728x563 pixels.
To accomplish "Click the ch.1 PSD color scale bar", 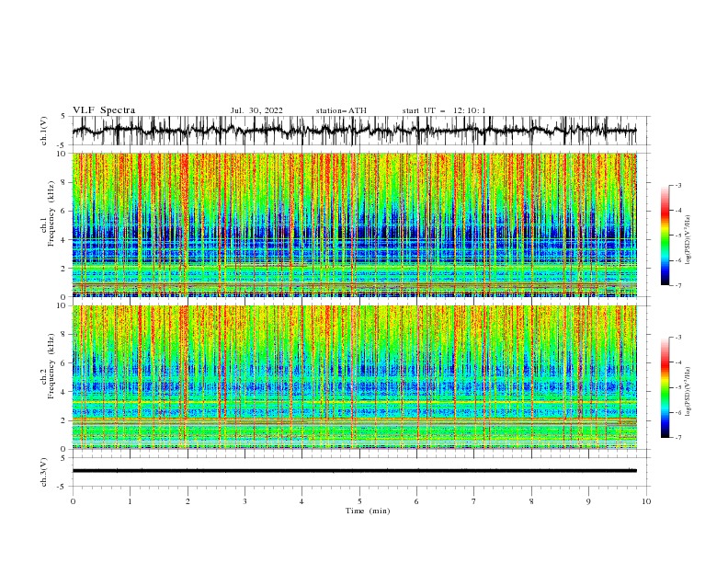I will (665, 236).
